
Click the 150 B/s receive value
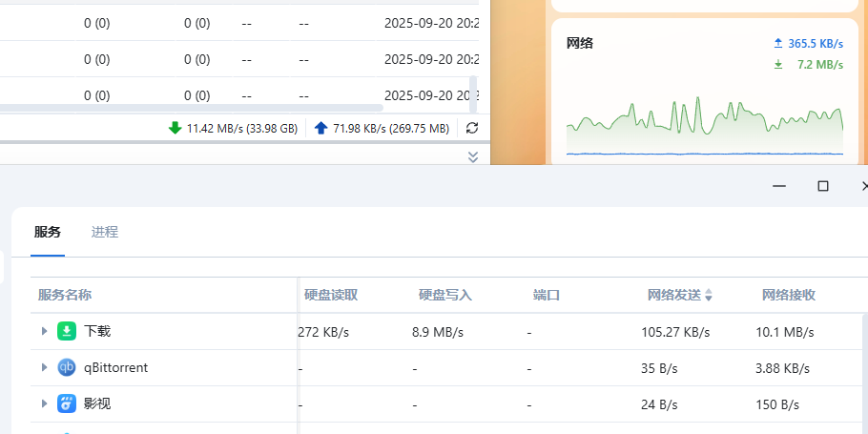pos(777,404)
